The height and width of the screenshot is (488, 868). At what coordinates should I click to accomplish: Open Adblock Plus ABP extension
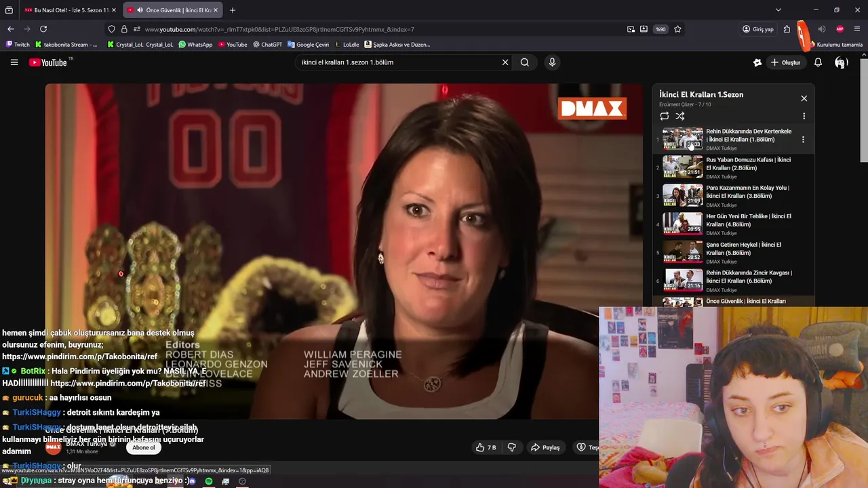pos(840,29)
